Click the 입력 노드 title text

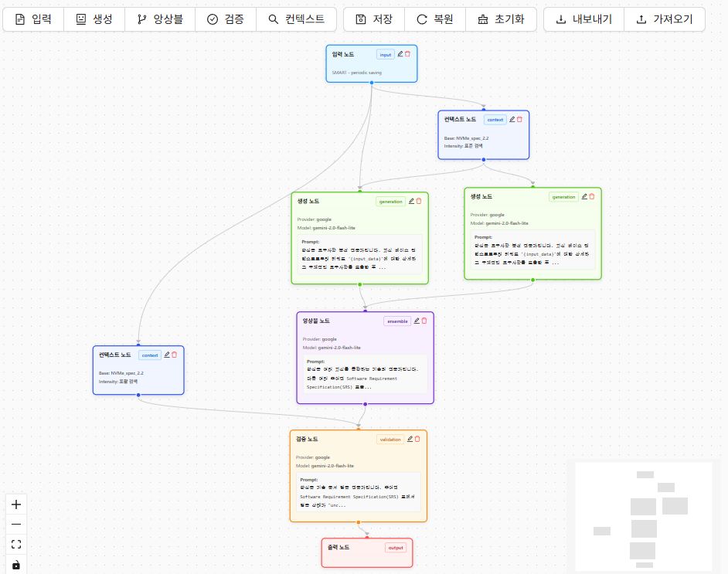(342, 54)
